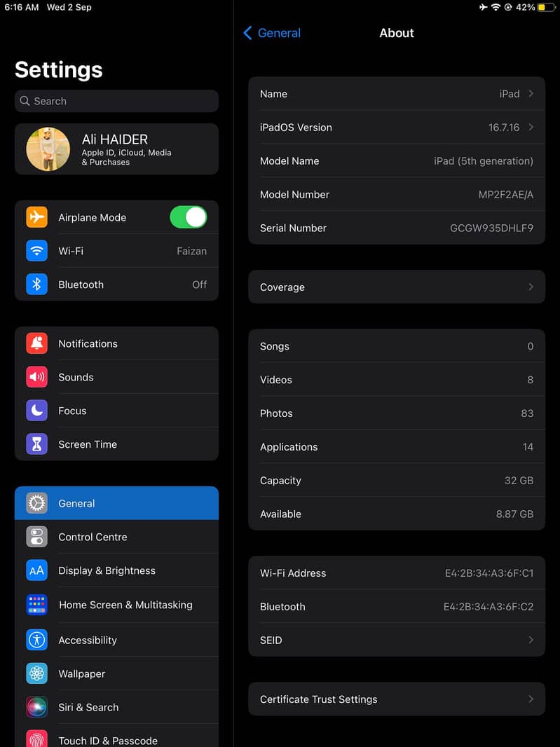Tap the Focus moon icon
560x747 pixels.
tap(36, 411)
